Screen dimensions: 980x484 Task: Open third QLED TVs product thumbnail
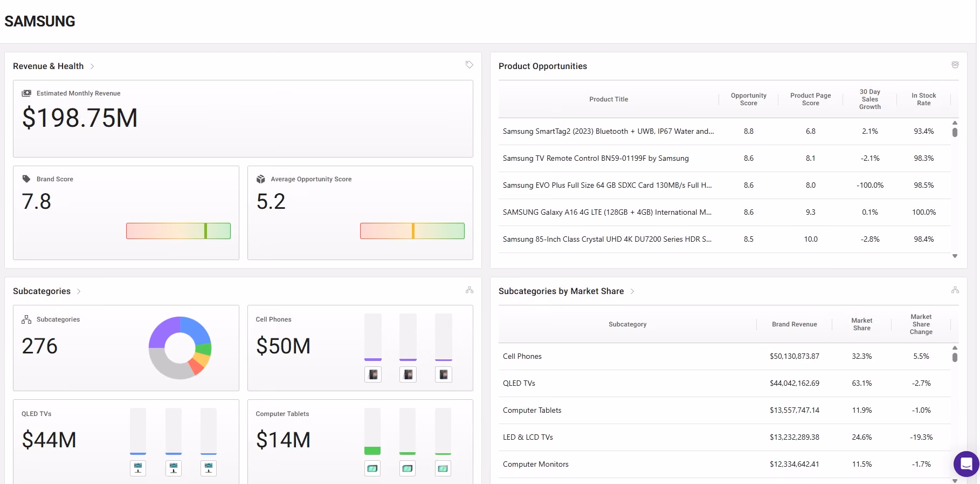point(209,468)
